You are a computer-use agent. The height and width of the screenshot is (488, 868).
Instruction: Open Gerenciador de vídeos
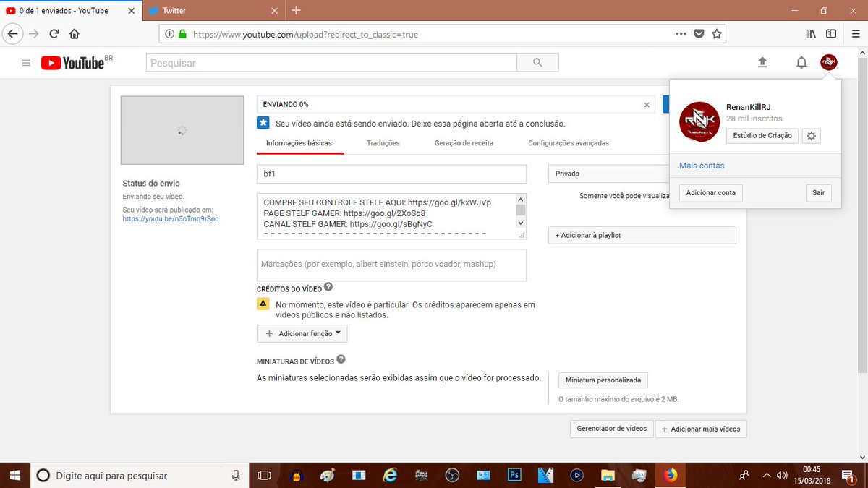pyautogui.click(x=612, y=428)
